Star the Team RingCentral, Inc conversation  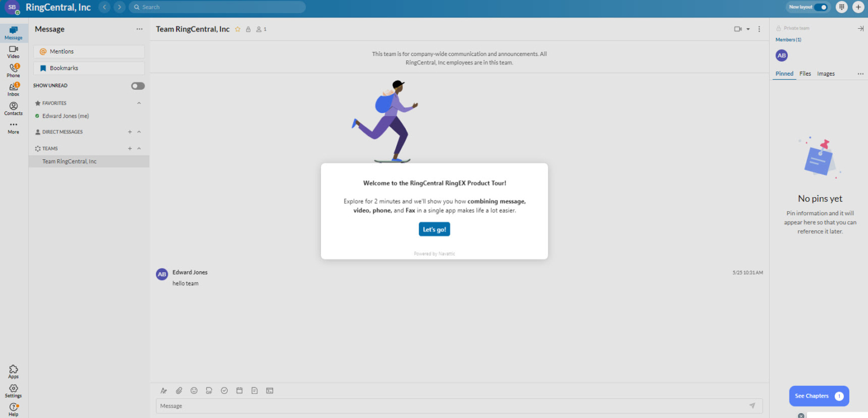pos(237,29)
